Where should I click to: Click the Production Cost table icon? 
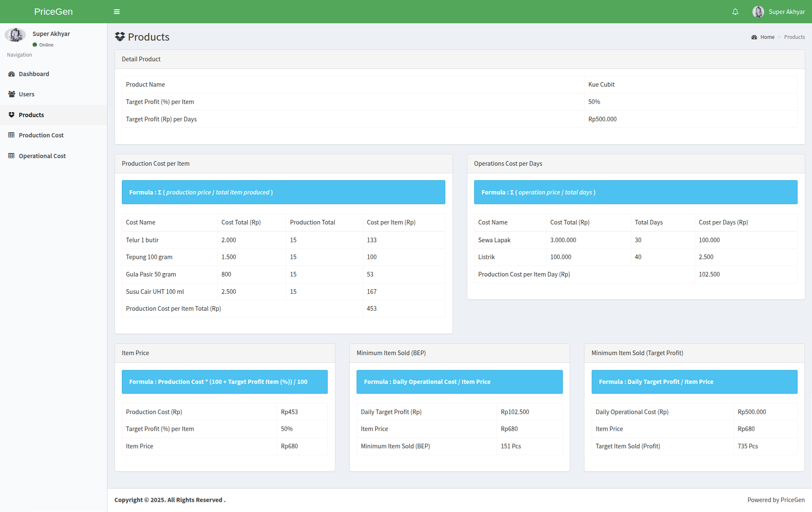tap(11, 135)
